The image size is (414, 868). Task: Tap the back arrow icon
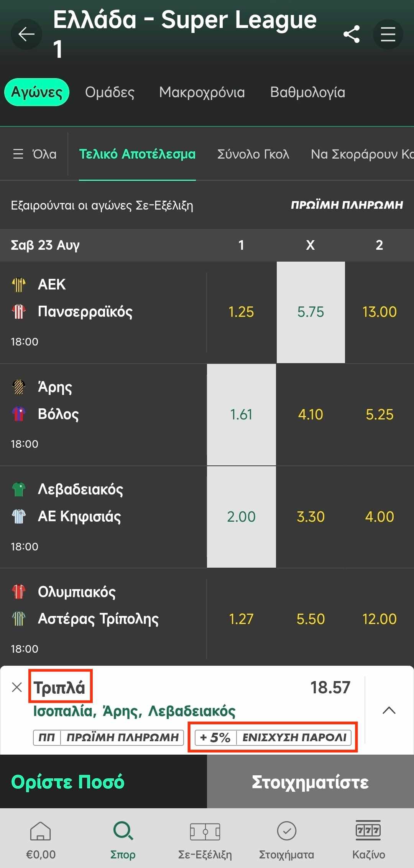coord(26,34)
